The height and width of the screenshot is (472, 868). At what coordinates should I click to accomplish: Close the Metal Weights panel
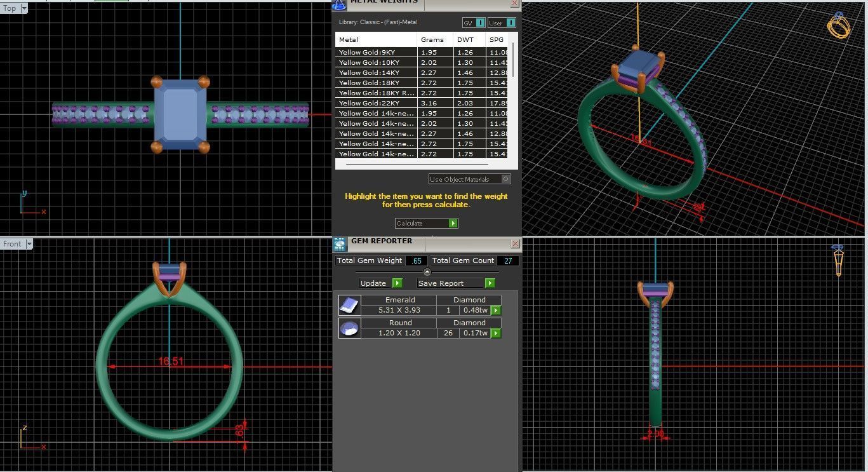(516, 4)
